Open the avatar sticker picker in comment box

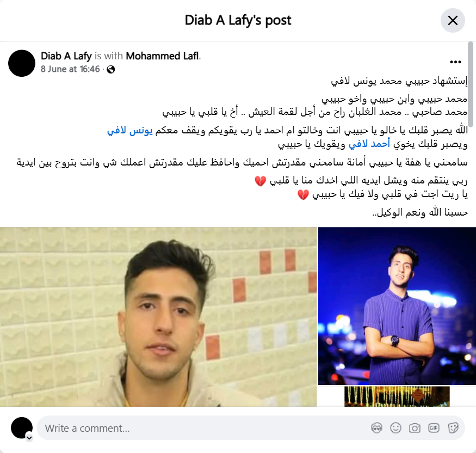[376, 428]
